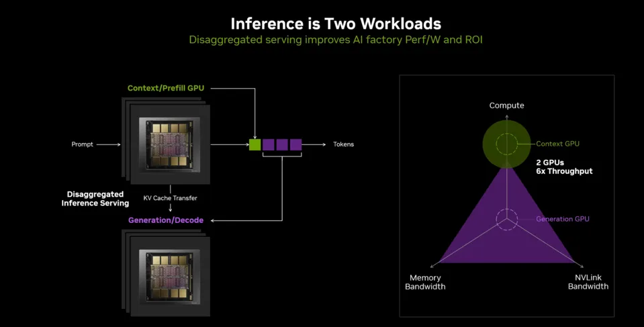644x327 pixels.
Task: Click the "Compute" axis label
Action: 506,105
